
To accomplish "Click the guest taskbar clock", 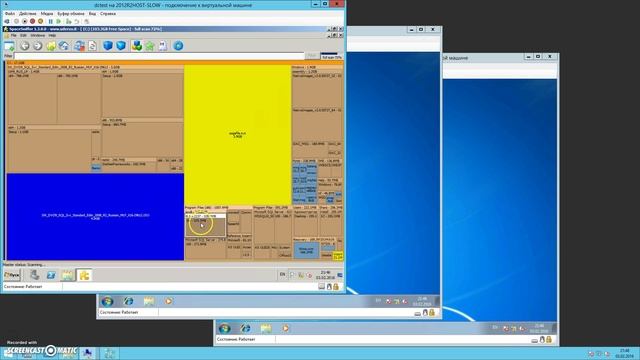I will (x=325, y=275).
